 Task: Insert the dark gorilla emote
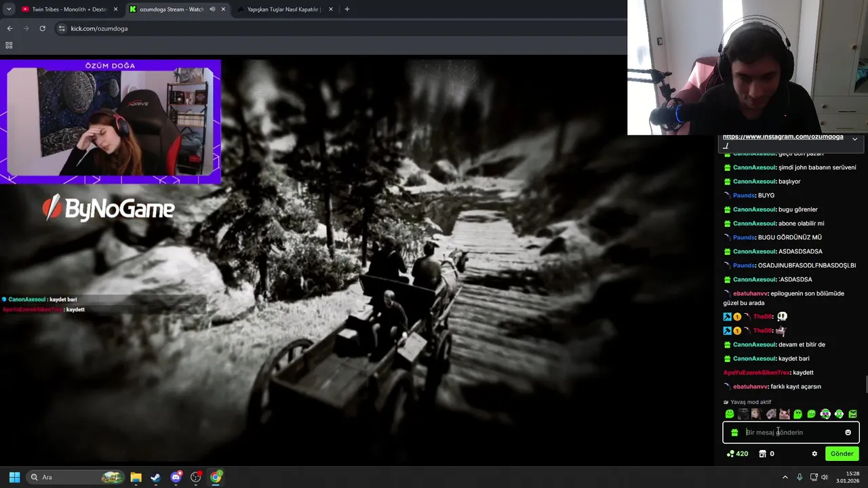743,414
